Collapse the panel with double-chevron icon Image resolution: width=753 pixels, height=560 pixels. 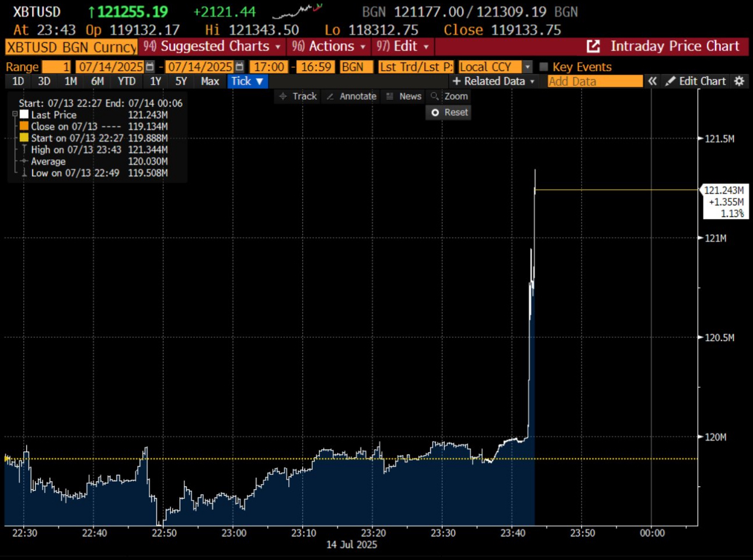coord(653,81)
